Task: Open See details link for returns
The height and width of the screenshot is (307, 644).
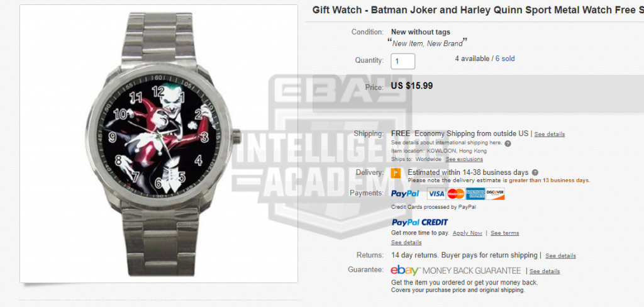Action: coord(560,255)
